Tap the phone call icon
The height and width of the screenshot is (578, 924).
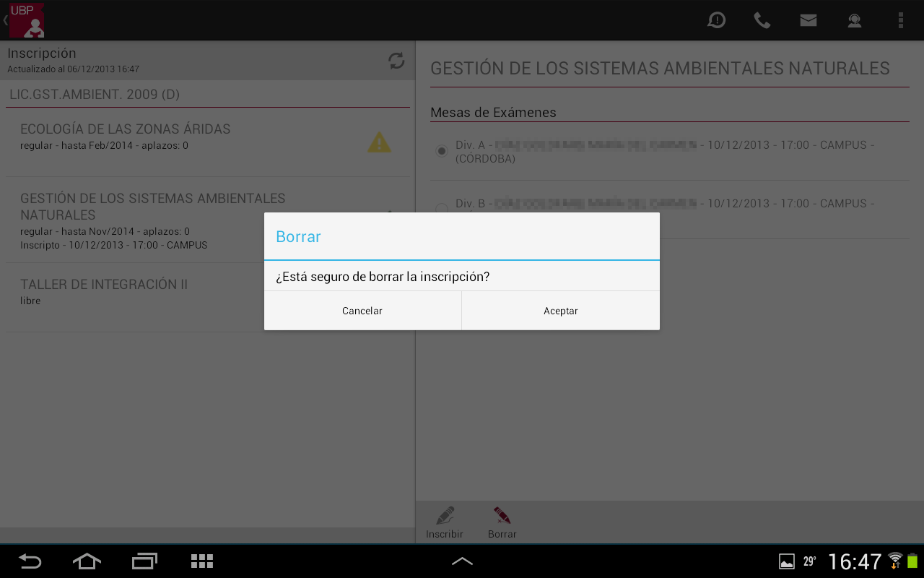point(762,20)
